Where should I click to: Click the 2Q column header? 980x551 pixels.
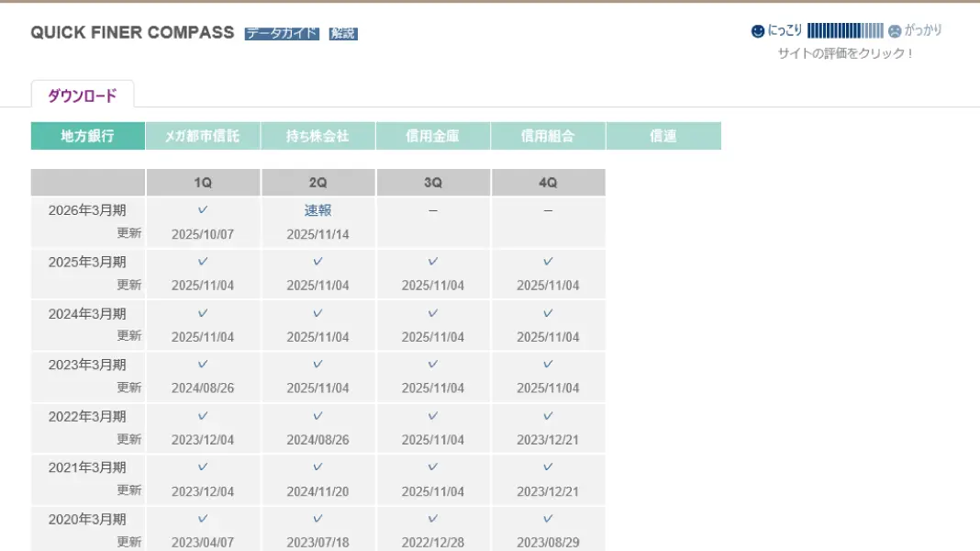[317, 183]
